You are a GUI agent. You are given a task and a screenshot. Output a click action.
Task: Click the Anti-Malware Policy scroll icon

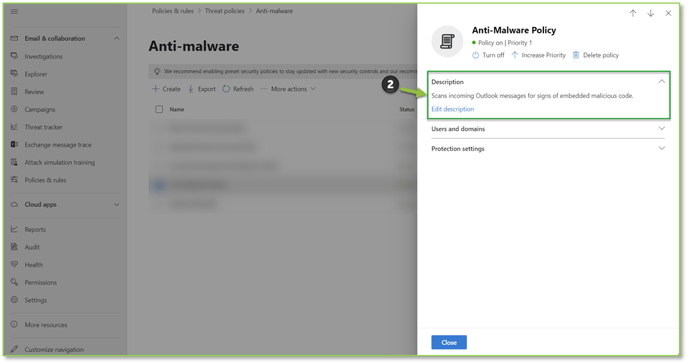click(447, 42)
